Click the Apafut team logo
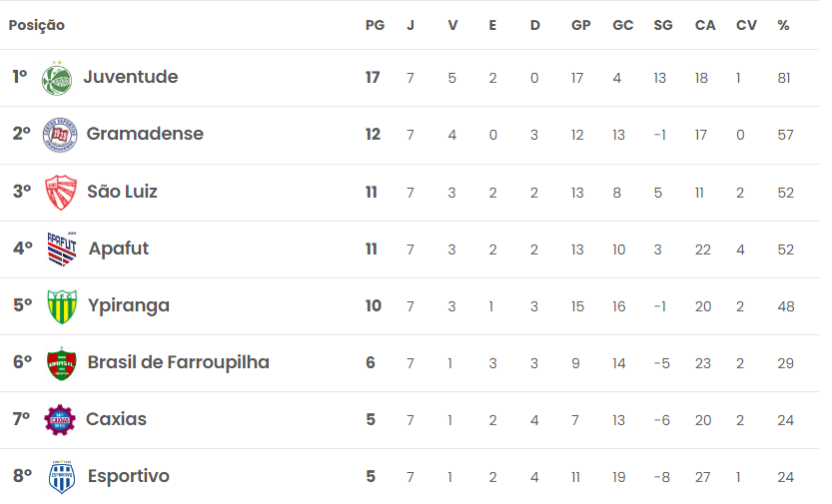The width and height of the screenshot is (832, 504). click(62, 249)
